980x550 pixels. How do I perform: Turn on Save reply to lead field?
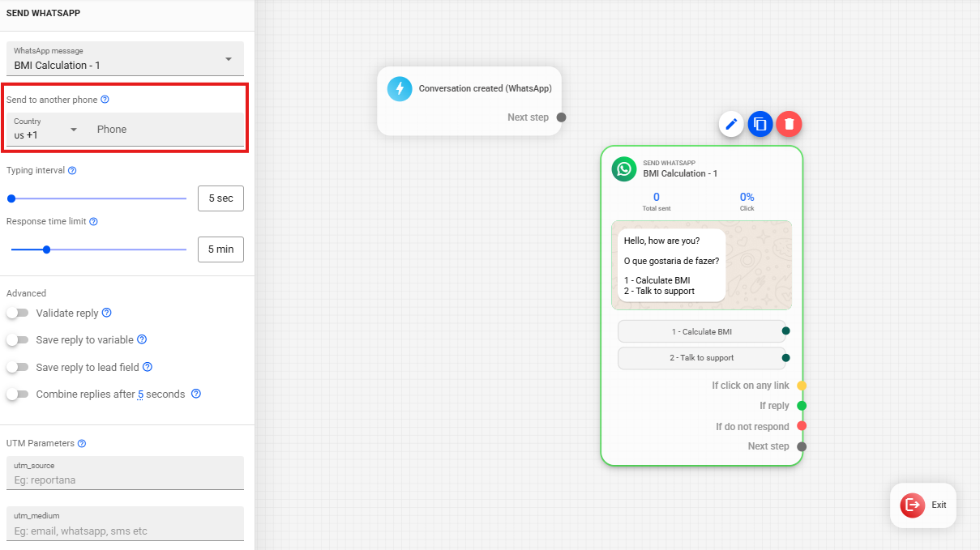point(17,368)
